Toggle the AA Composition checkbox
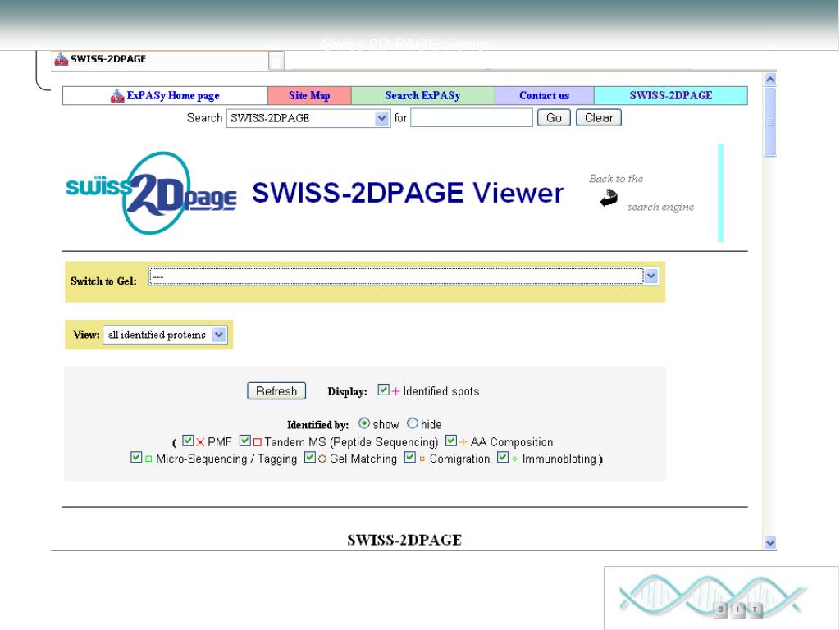Viewport: 840px width, 630px height. pos(451,441)
